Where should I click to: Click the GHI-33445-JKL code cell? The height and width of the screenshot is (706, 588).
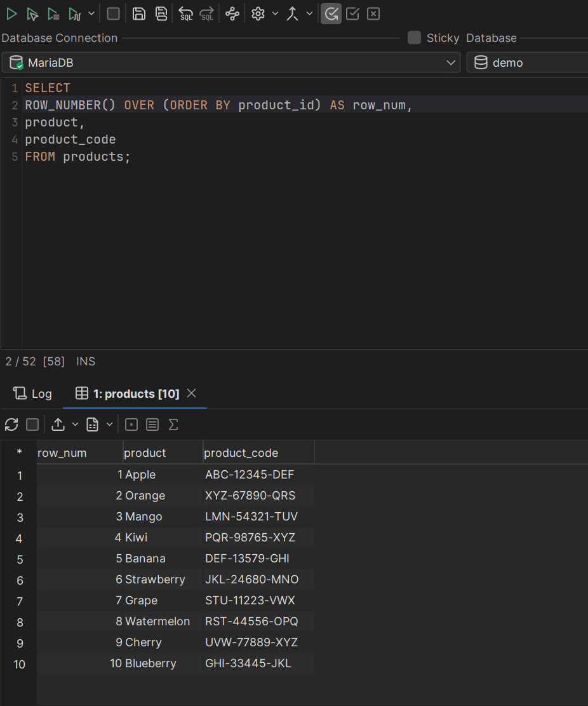[x=259, y=663]
